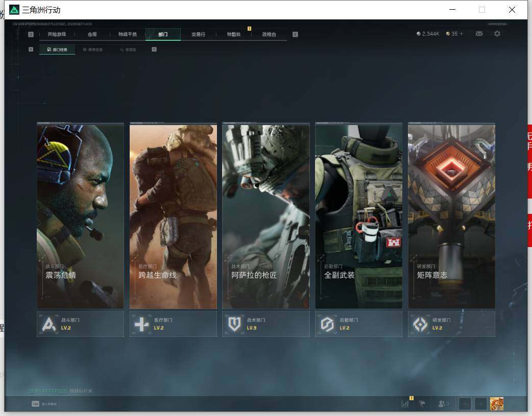Open the player avatar in bottom right
Viewport: 532px width, 416px height.
pyautogui.click(x=497, y=404)
